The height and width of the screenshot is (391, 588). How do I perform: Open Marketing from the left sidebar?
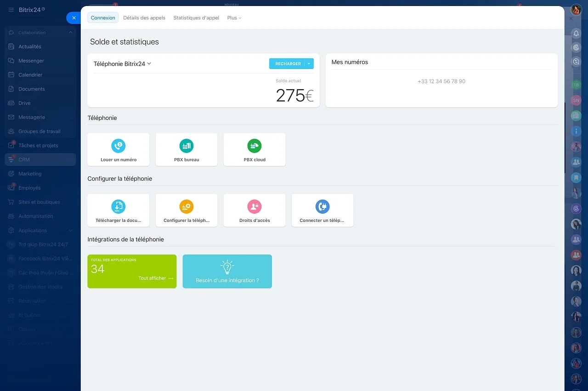click(40, 174)
